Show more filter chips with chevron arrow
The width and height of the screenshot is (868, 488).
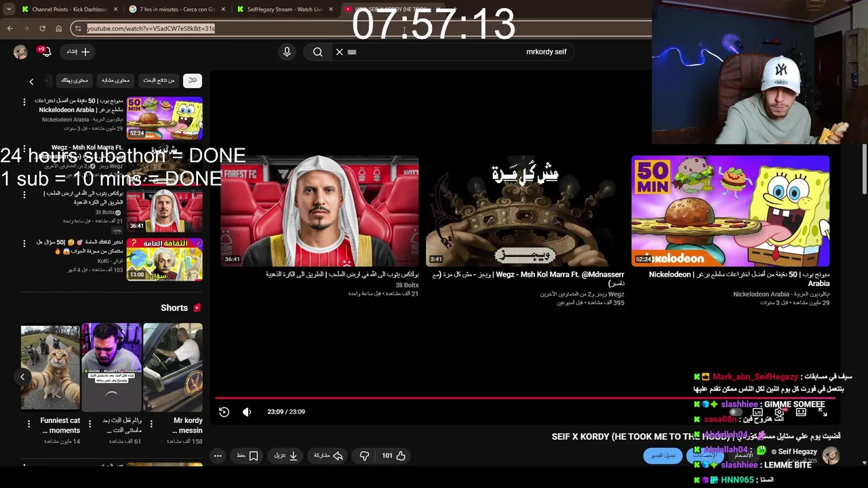31,81
